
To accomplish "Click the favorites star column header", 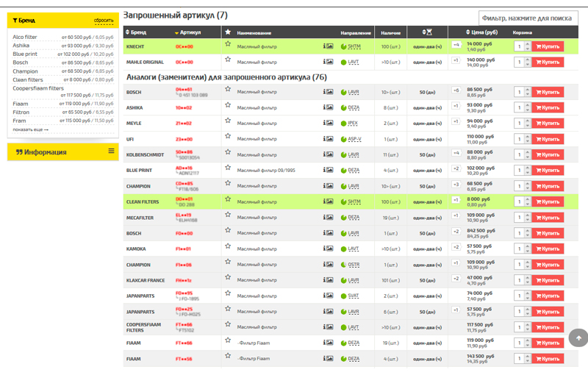I will tap(228, 32).
